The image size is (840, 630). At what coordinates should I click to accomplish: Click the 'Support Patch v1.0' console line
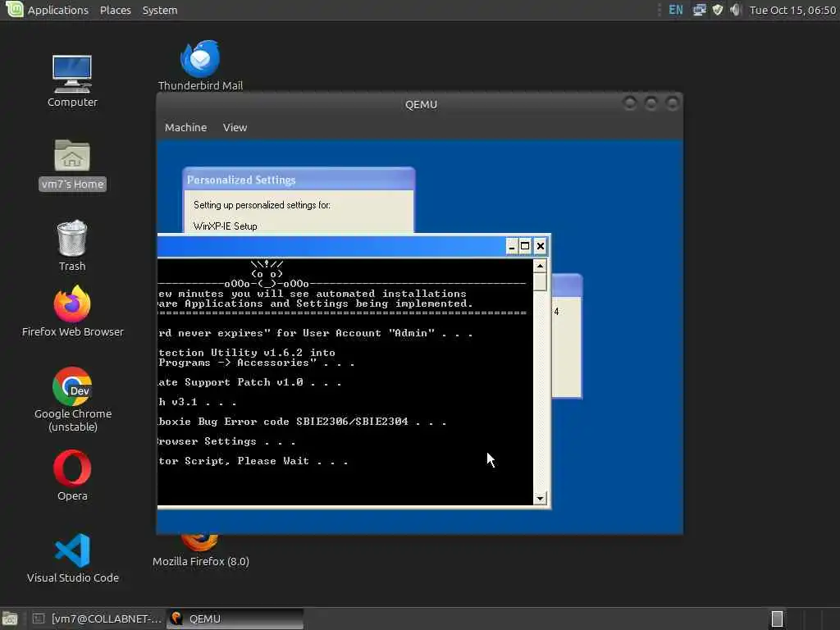coord(249,382)
